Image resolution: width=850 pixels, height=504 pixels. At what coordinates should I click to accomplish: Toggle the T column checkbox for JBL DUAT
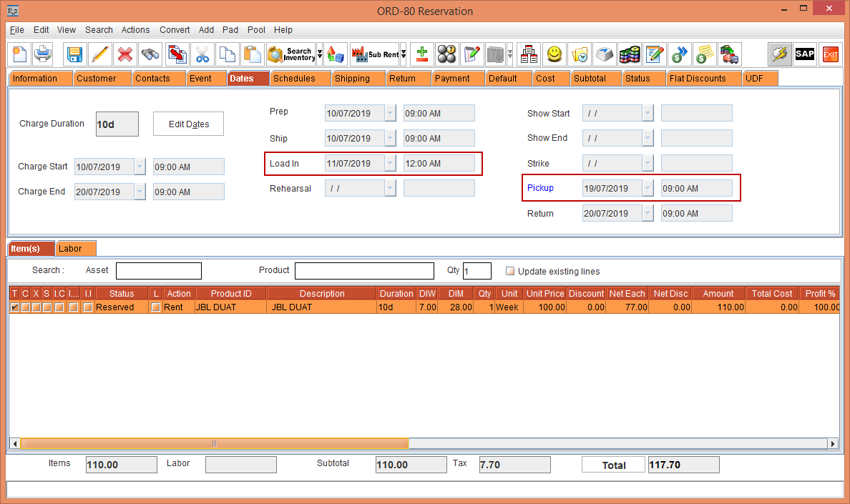tap(14, 307)
